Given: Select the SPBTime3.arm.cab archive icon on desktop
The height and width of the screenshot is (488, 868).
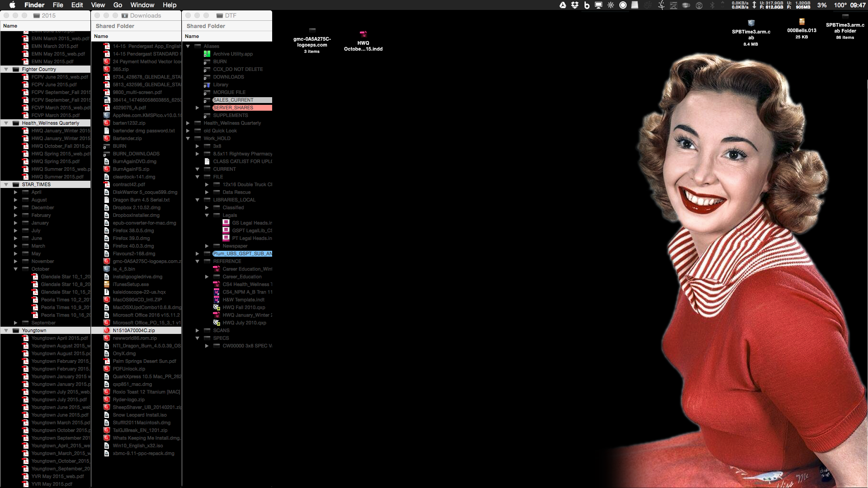Looking at the screenshot, I should (752, 23).
